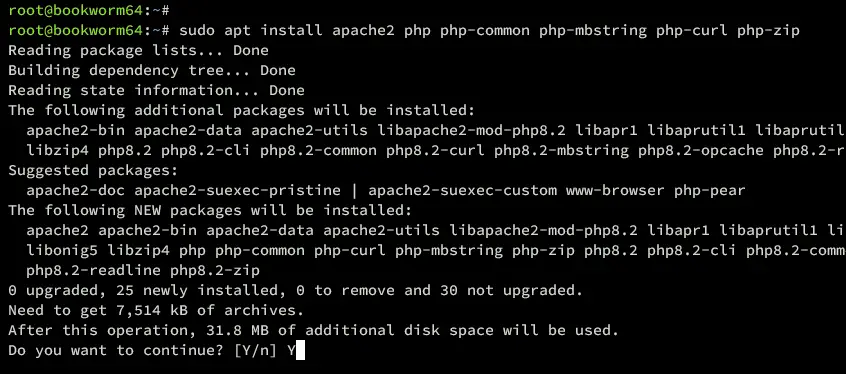Click 'sudo' in the apt command
This screenshot has width=846, height=374.
pyautogui.click(x=197, y=30)
